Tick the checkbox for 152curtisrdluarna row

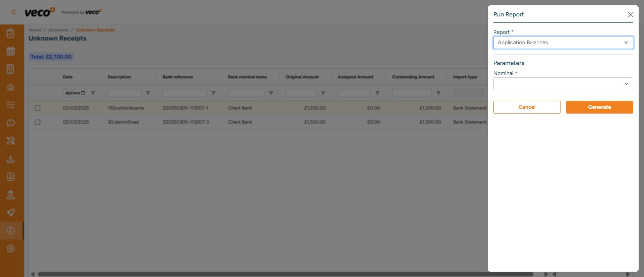click(38, 108)
